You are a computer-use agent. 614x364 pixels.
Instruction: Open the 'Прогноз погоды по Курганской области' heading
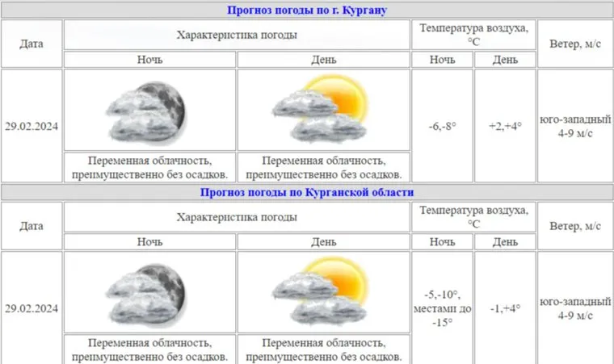[x=307, y=193]
